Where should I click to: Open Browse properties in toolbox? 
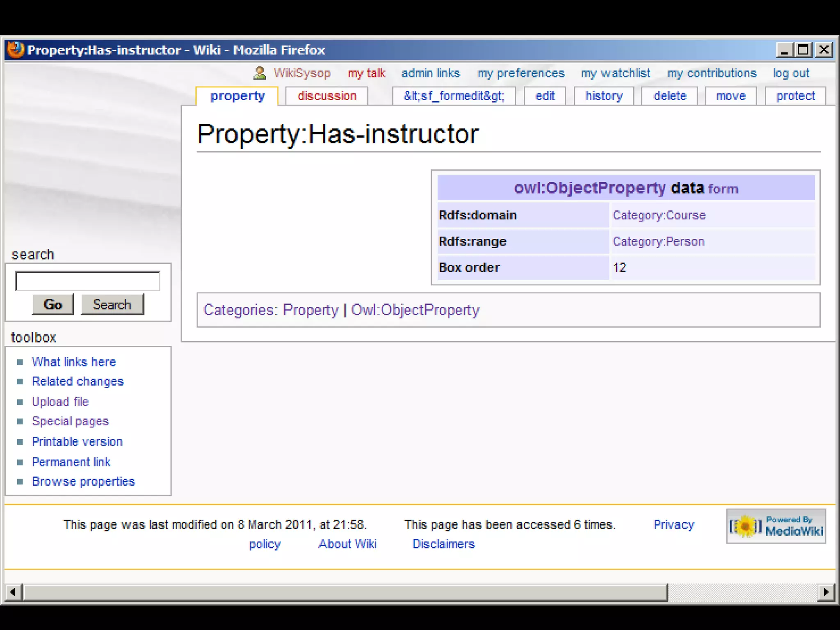point(83,481)
